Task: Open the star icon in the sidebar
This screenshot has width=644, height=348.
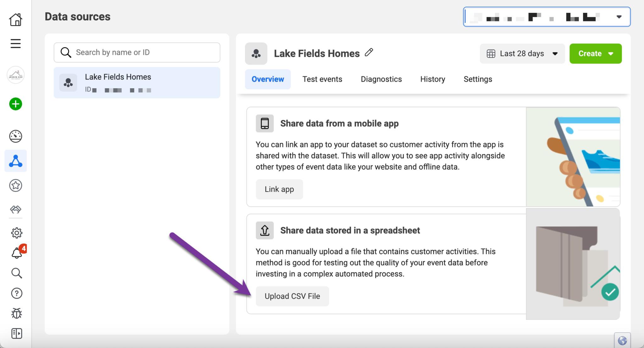Action: click(15, 185)
